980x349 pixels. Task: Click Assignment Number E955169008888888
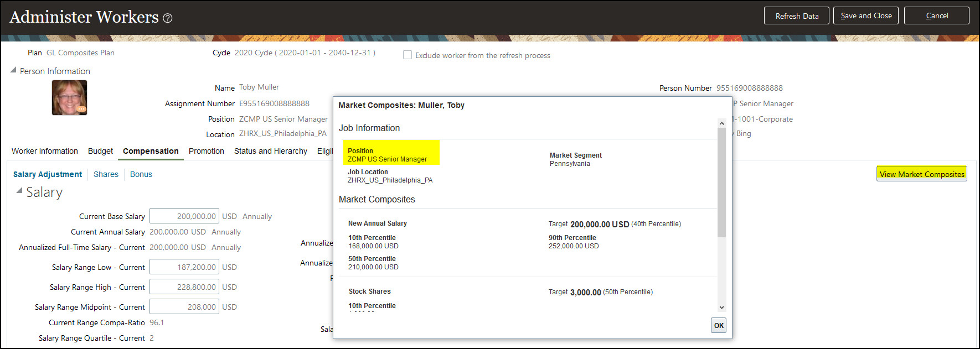pos(274,103)
